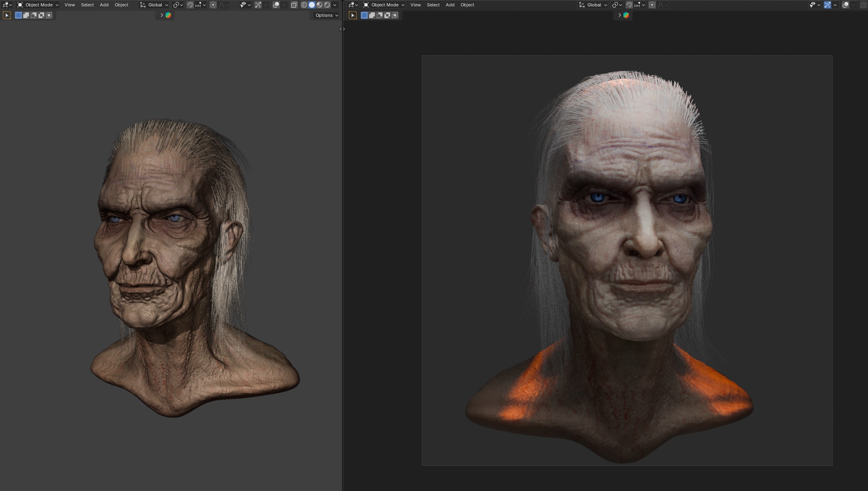The width and height of the screenshot is (868, 491).
Task: Toggle X-ray mode in left viewport
Action: (294, 5)
